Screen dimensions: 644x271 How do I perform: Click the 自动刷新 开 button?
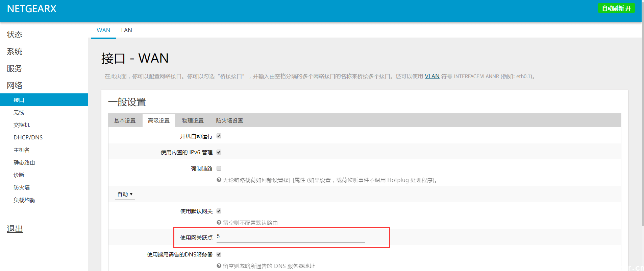(x=616, y=8)
